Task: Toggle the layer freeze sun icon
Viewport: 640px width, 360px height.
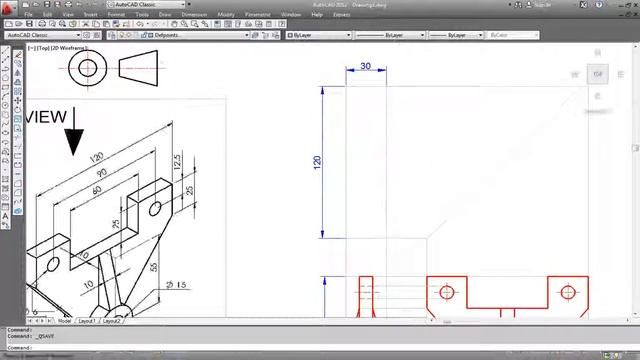Action: pyautogui.click(x=129, y=35)
